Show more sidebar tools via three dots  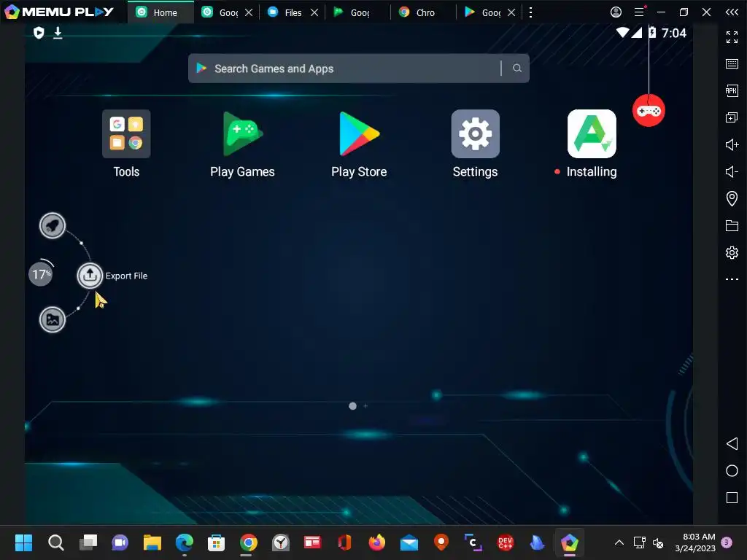coord(732,279)
